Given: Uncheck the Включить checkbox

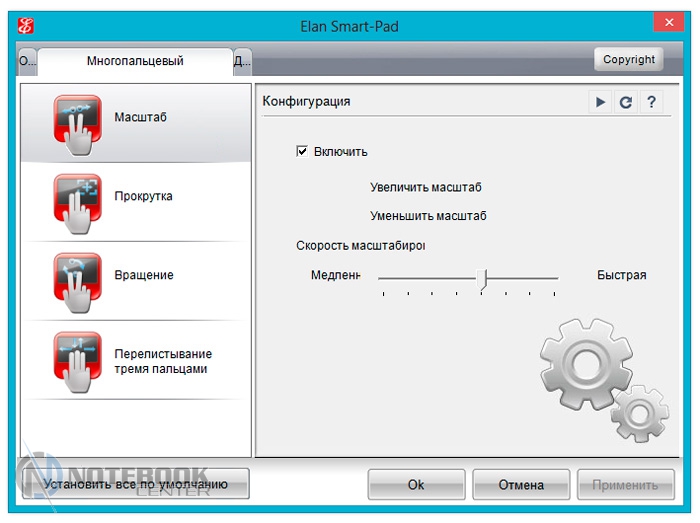Looking at the screenshot, I should pos(302,152).
